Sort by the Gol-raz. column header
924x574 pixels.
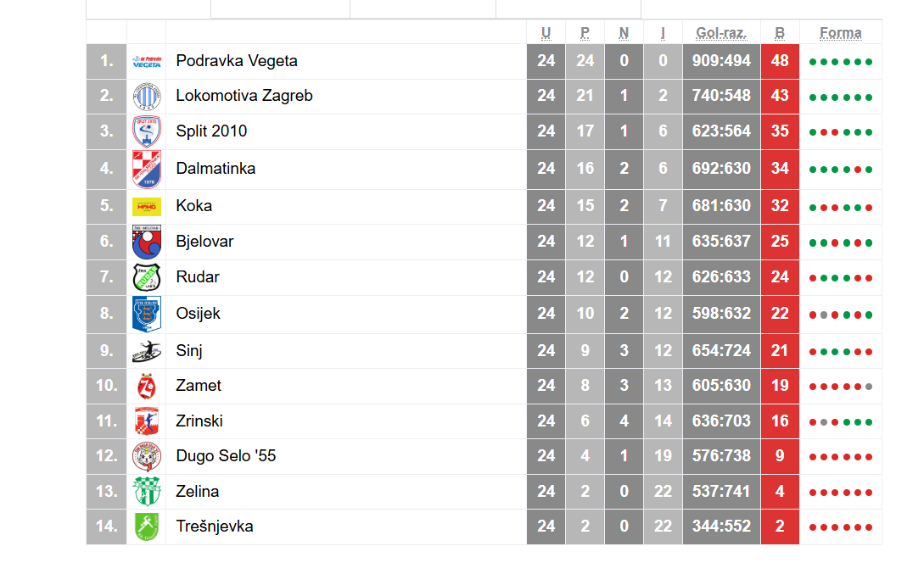point(721,33)
